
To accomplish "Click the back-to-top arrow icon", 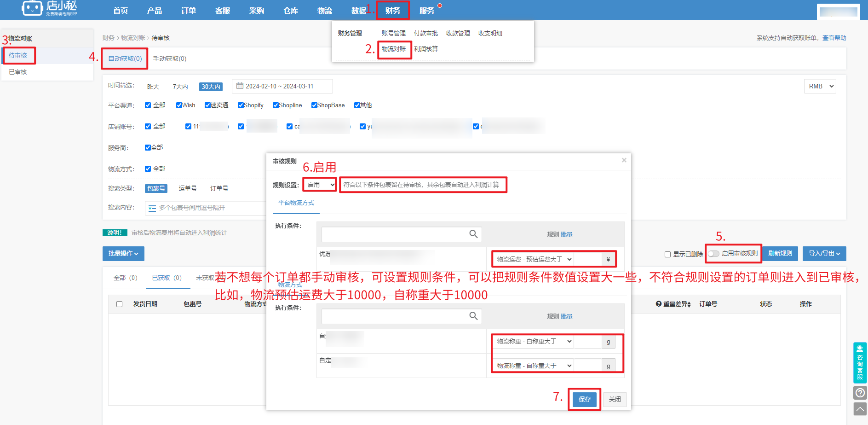I will pos(860,408).
